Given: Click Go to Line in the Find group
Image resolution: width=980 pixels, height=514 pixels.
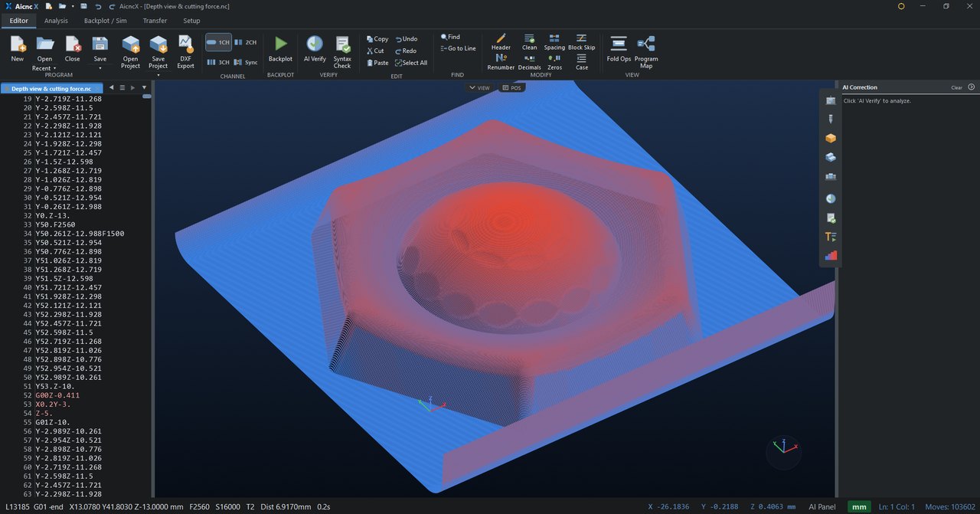Looking at the screenshot, I should pos(458,48).
